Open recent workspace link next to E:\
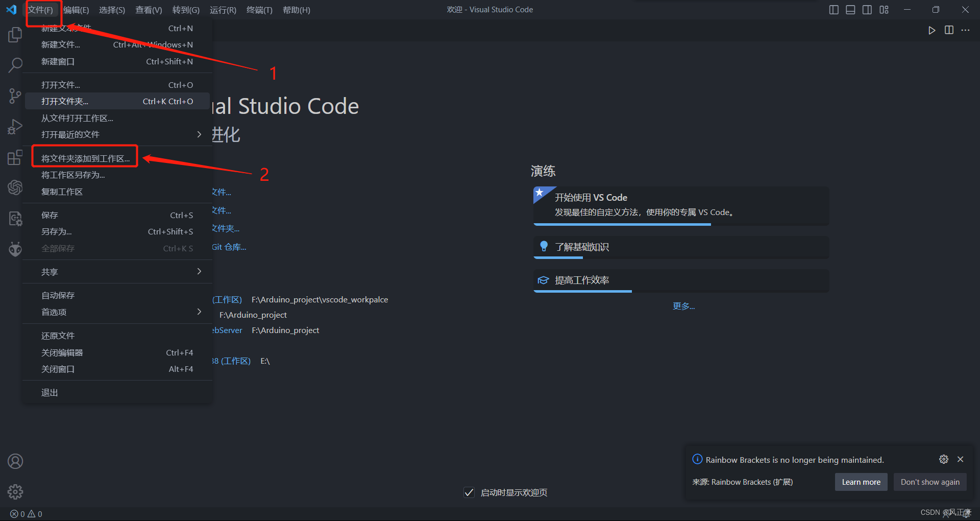980x521 pixels. tap(231, 361)
